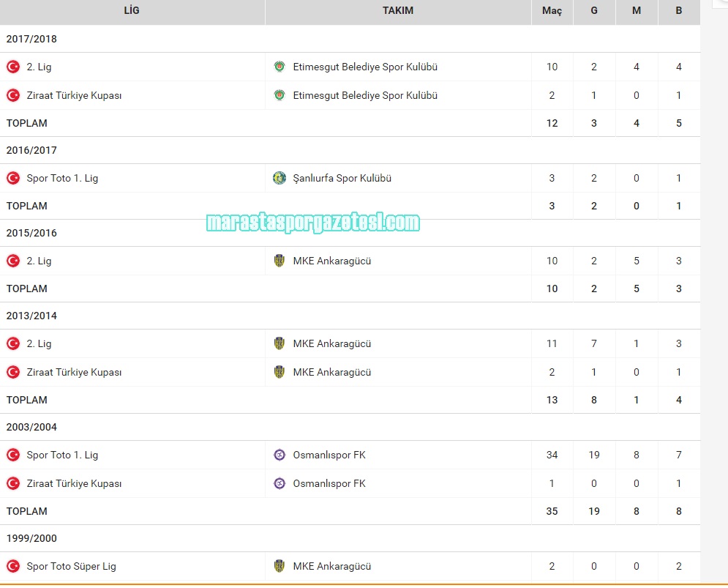728x588 pixels.
Task: Click the G column header
Action: (x=594, y=11)
